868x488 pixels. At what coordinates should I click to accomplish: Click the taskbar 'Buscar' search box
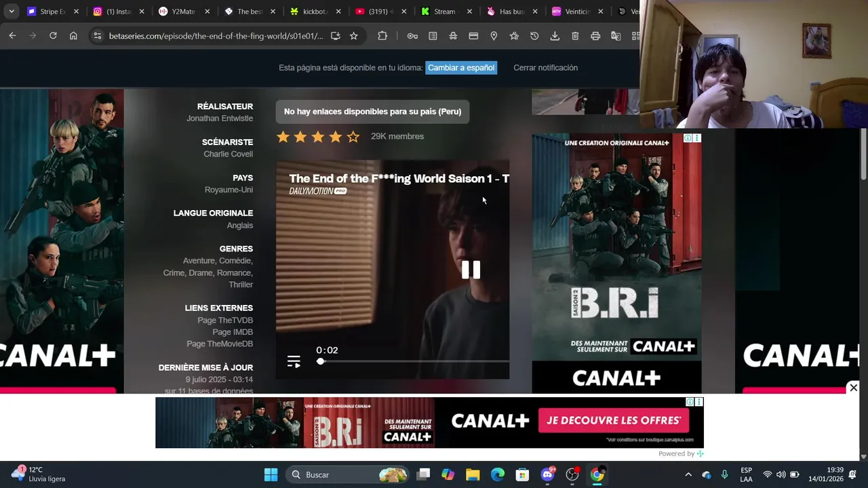point(348,474)
